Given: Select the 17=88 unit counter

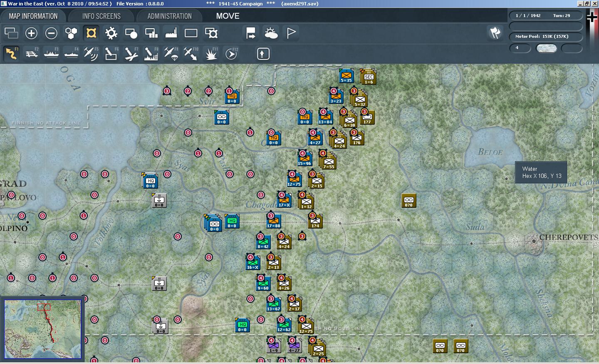Looking at the screenshot, I should 273,221.
